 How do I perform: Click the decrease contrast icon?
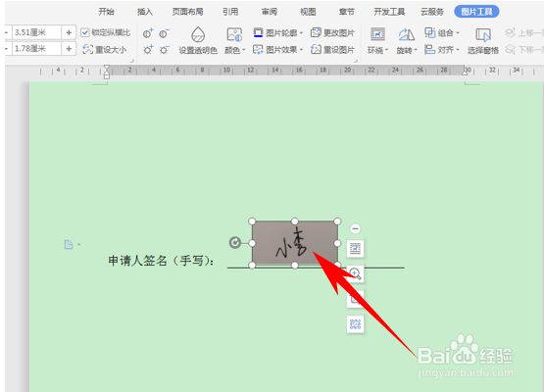pyautogui.click(x=164, y=33)
